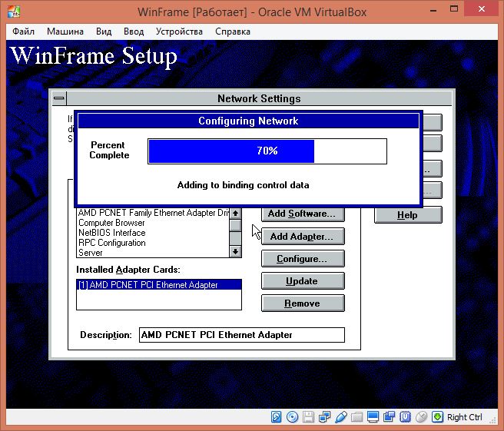Click the Configuring Network dialog title
This screenshot has height=431, width=504.
click(248, 121)
